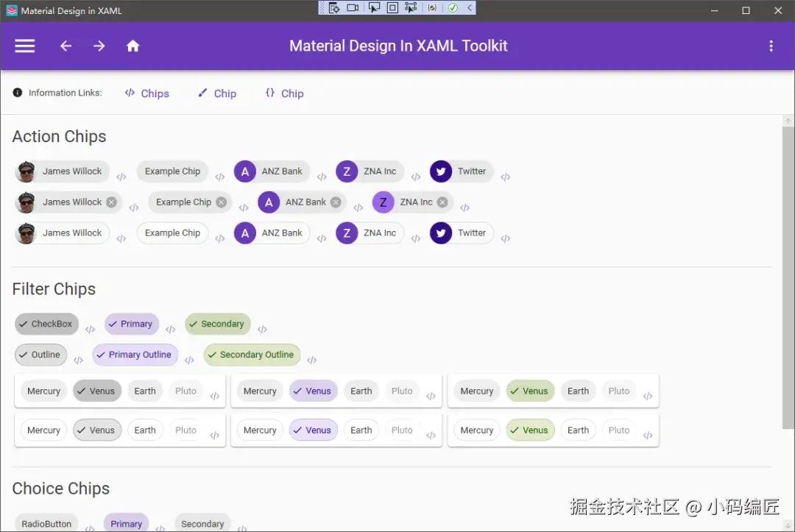Click the debug toolbar live visual tree icon

point(333,7)
